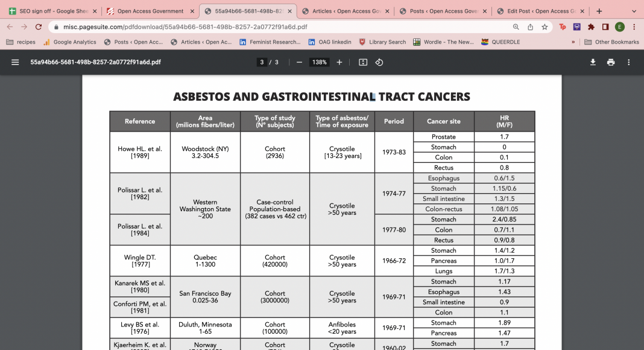Open the recipes bookmarks folder
Viewport: 644px width, 350px height.
(21, 42)
